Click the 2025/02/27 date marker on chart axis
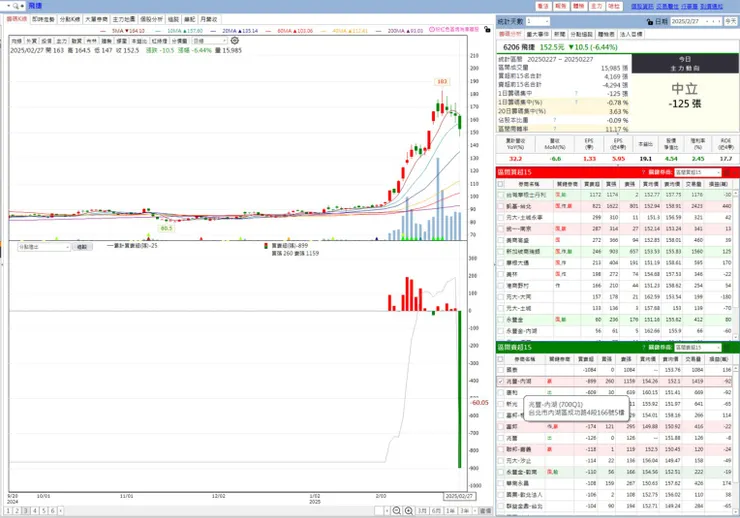Image resolution: width=740 pixels, height=518 pixels. tap(459, 496)
